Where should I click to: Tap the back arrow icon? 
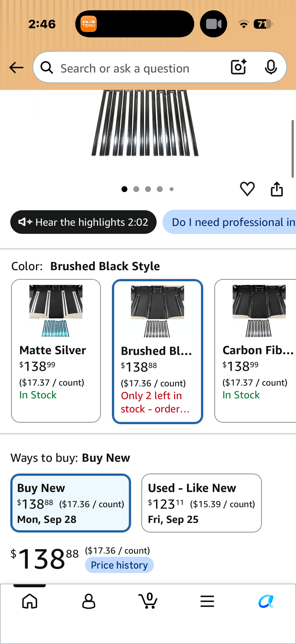[16, 68]
